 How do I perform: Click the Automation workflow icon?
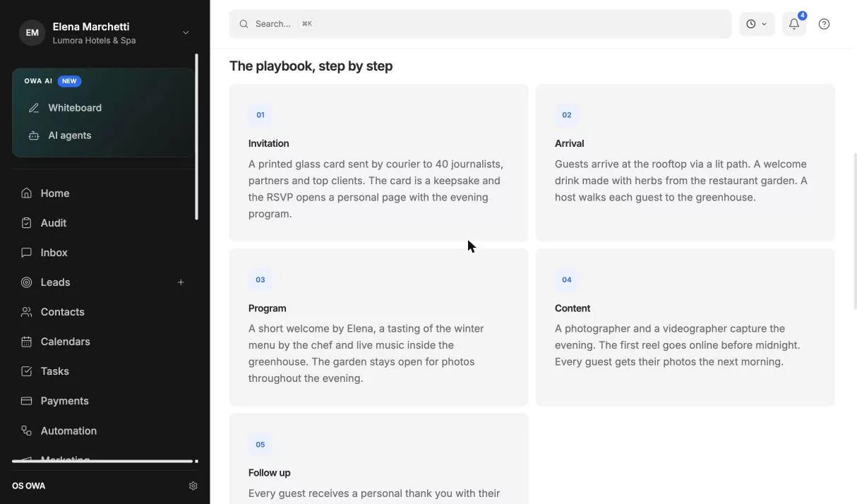click(26, 431)
